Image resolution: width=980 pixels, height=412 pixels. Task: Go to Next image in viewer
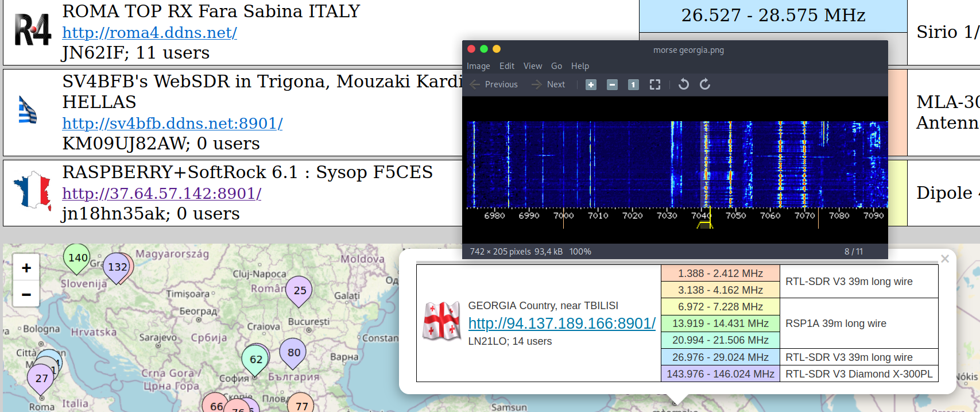[x=548, y=84]
